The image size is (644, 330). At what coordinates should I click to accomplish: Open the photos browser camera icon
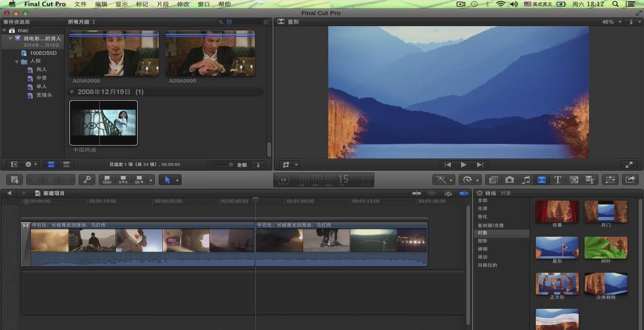[510, 180]
